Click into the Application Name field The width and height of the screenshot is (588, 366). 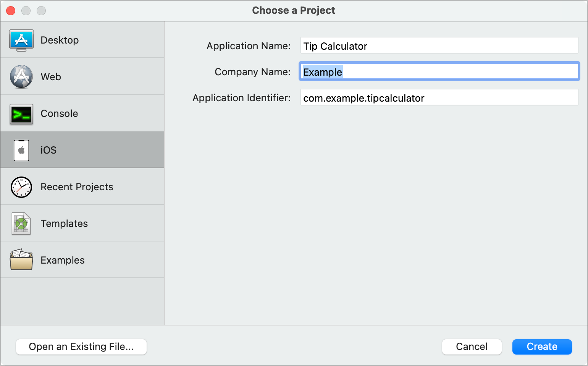[439, 45]
